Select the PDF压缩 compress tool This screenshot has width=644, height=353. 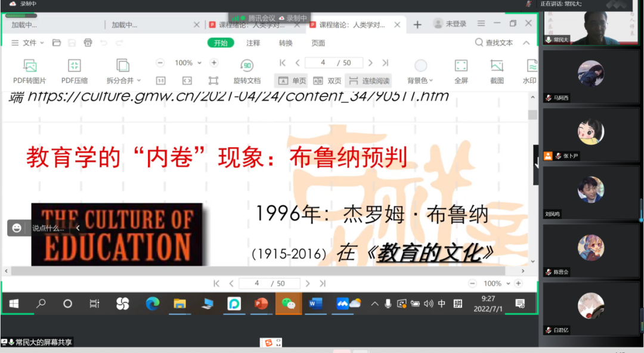pyautogui.click(x=75, y=66)
